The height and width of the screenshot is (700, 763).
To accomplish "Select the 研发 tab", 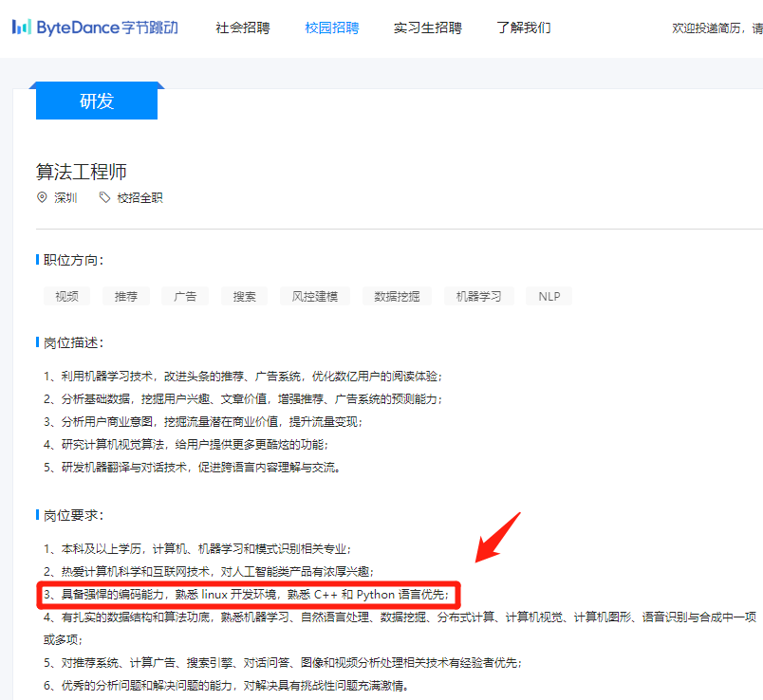I will [97, 101].
